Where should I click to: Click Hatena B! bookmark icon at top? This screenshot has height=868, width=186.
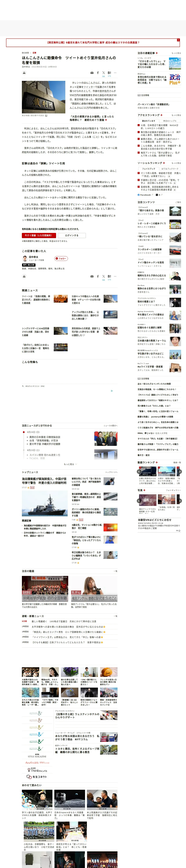pos(109,72)
